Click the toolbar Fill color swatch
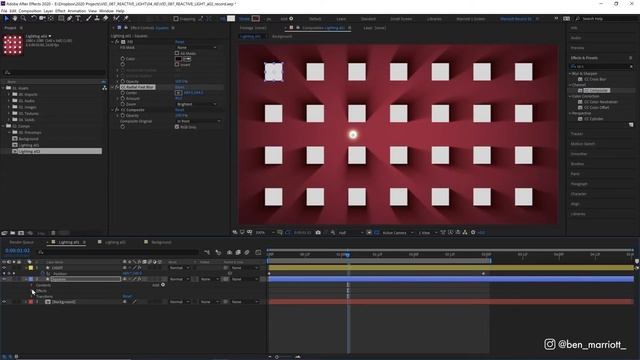640x360 pixels. pyautogui.click(x=231, y=18)
